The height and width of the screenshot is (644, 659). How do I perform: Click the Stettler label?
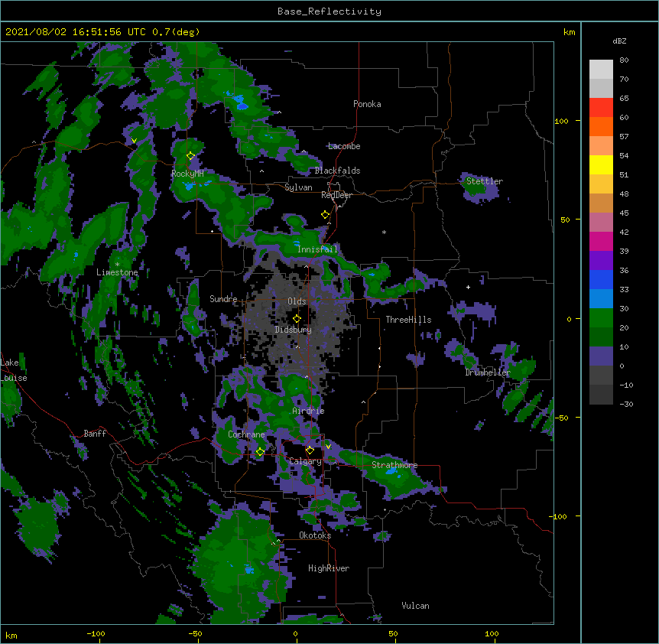[x=485, y=181]
